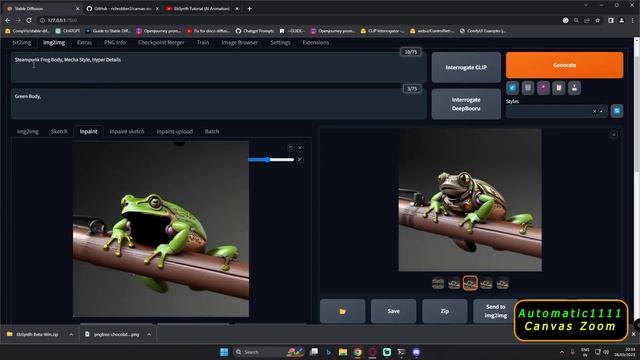Open the browser zoom magnifier icon
The image size is (640, 360).
[x=576, y=20]
